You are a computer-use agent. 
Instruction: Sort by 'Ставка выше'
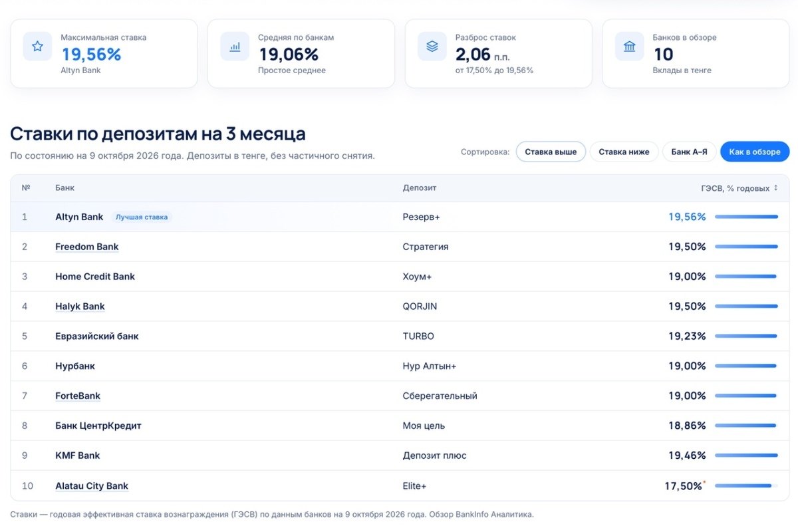tap(551, 152)
